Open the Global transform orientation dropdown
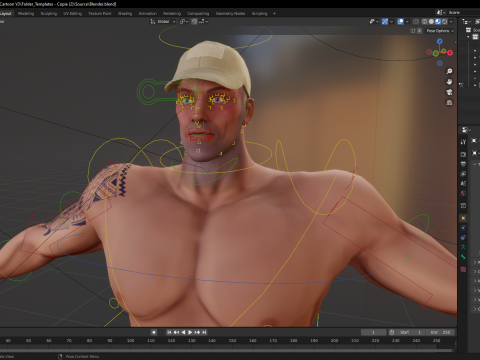The width and height of the screenshot is (480, 360). pyautogui.click(x=163, y=21)
